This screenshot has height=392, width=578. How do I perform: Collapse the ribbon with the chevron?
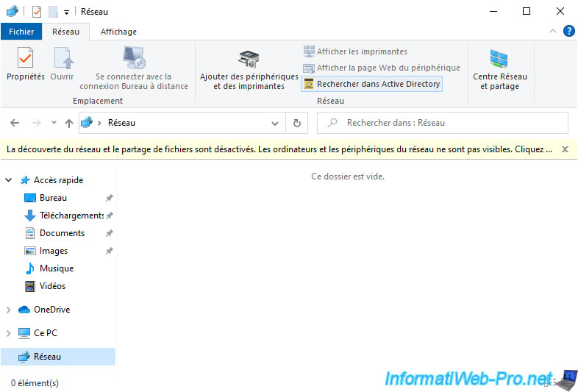coord(552,32)
